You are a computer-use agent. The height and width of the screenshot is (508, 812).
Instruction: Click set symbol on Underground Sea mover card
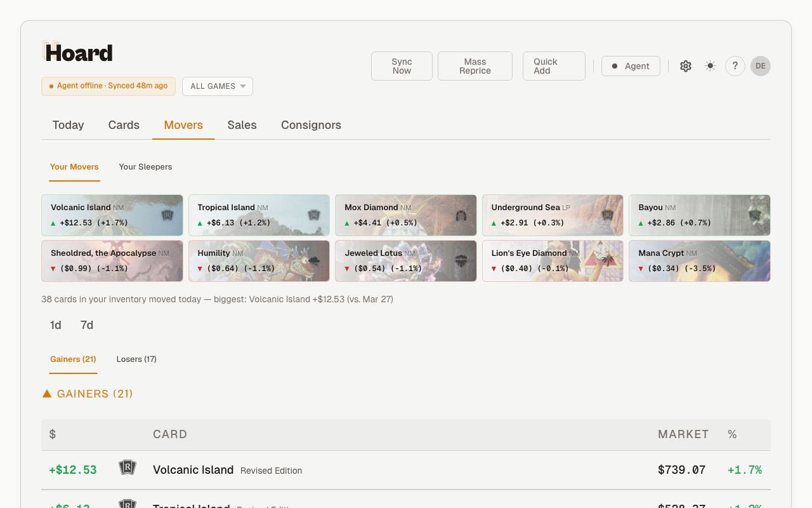tap(607, 215)
